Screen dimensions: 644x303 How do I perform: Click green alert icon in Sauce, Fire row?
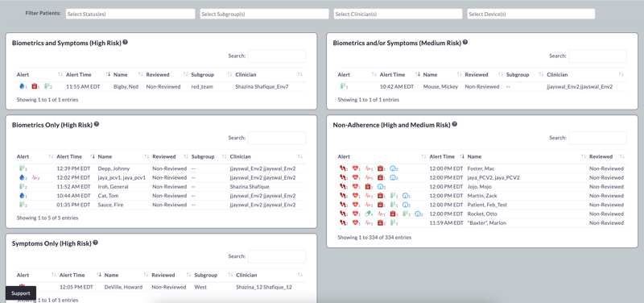click(x=22, y=205)
